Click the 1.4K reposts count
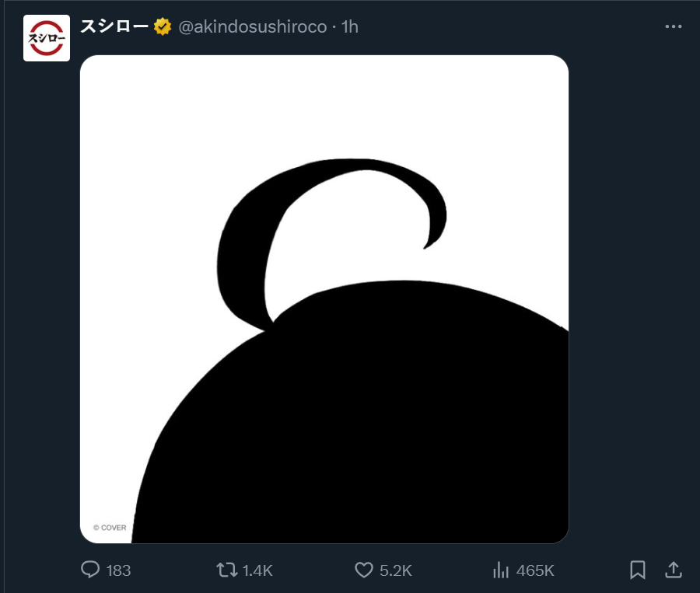 pos(257,570)
